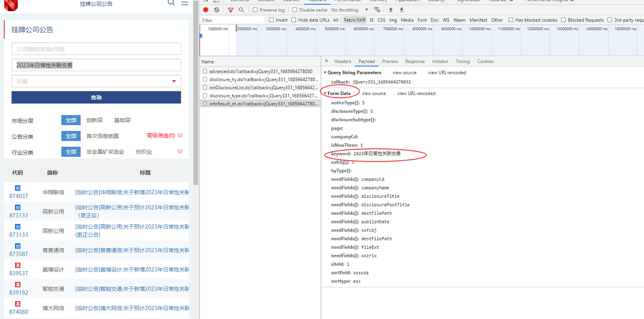Tick the Has blocked cookies checkbox
644x319 pixels.
[x=511, y=20]
